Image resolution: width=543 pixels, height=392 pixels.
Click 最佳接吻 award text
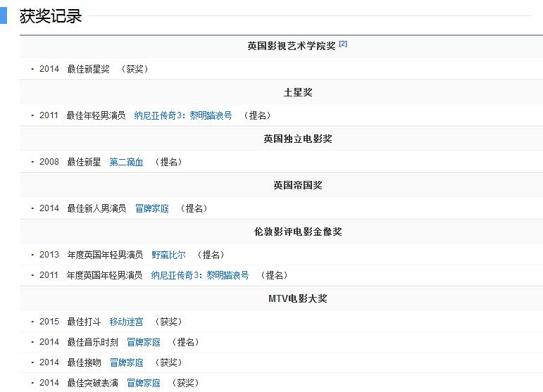point(84,362)
